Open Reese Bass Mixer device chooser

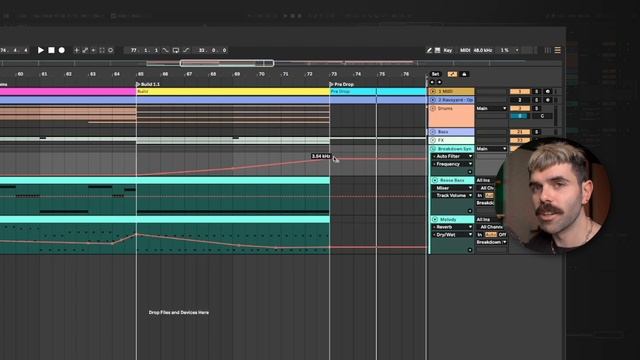pos(452,188)
